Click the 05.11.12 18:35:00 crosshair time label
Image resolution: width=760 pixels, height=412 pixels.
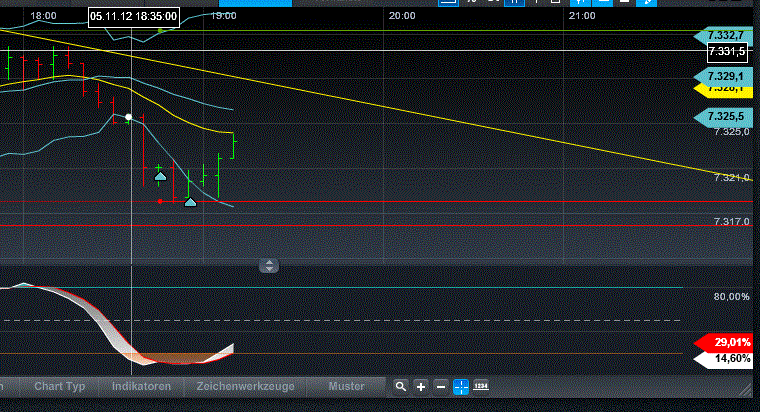click(x=134, y=17)
